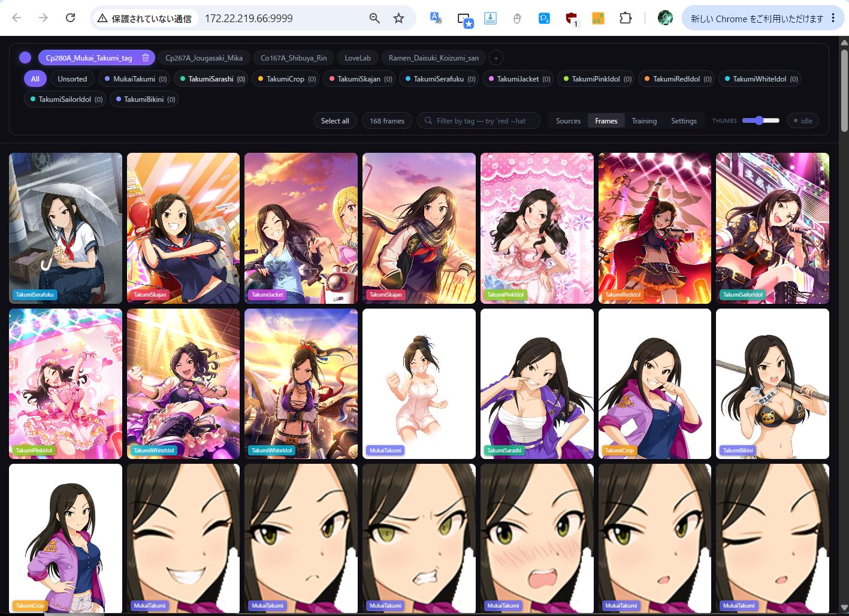The image size is (849, 616).
Task: Toggle the TakumiWhiteIdol tag filter chip
Action: 760,79
